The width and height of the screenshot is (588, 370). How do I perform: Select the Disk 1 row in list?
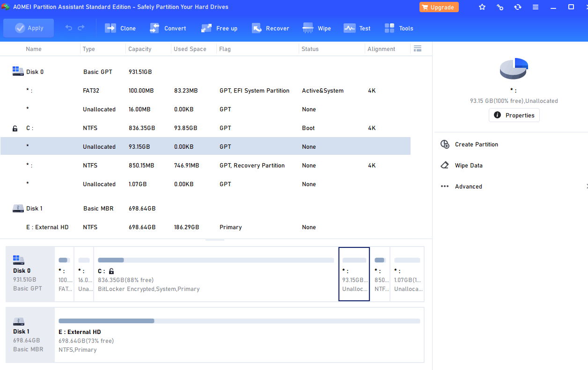tap(206, 208)
